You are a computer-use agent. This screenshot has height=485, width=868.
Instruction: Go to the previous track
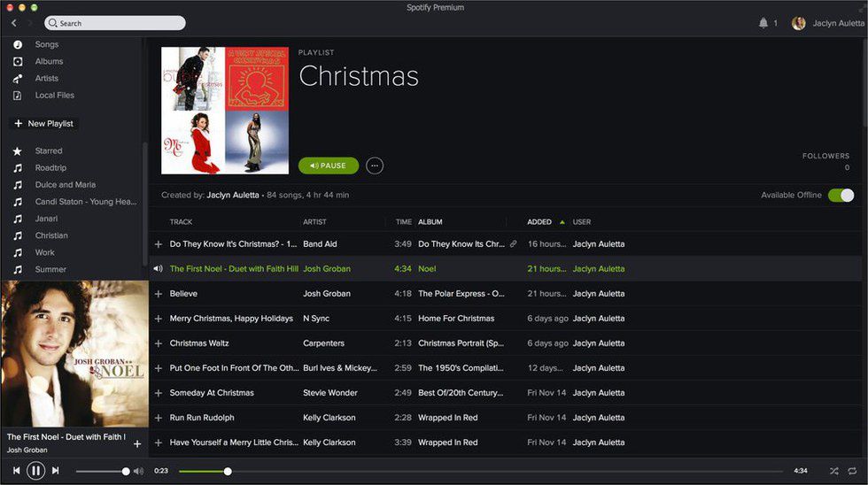click(x=16, y=471)
